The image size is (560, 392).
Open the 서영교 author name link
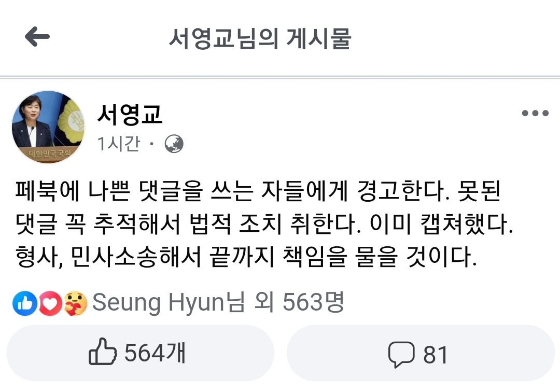tap(130, 115)
